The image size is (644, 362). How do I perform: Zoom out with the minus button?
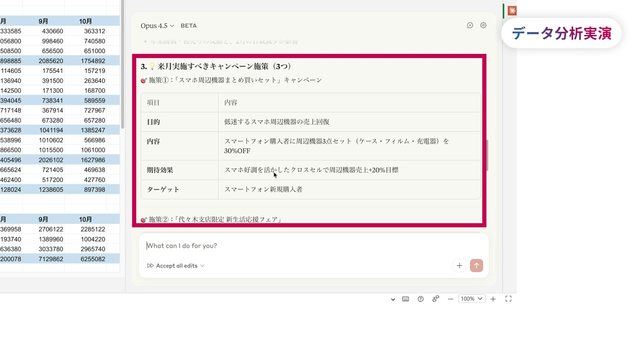(x=450, y=299)
